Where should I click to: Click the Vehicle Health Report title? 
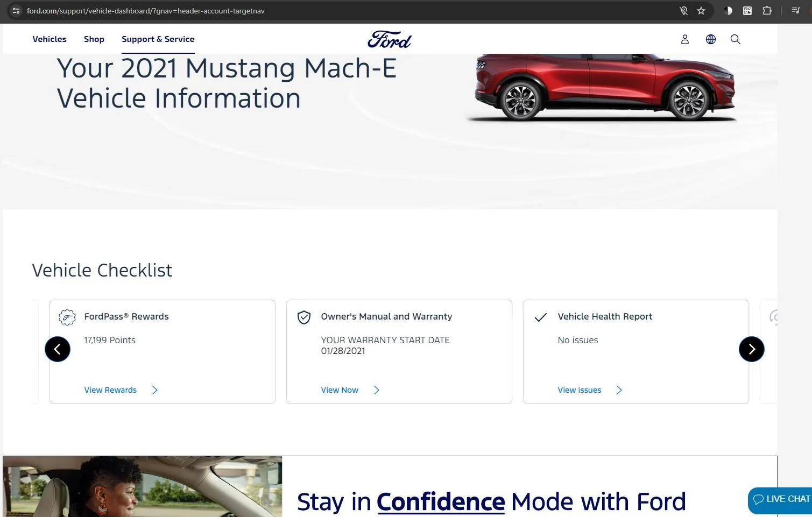[x=605, y=316]
